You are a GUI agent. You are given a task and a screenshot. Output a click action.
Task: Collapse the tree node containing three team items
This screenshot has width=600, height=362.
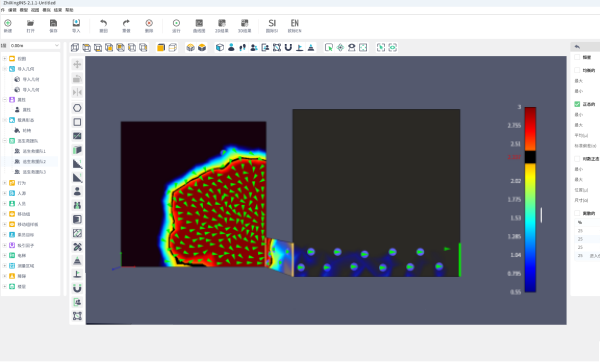point(5,141)
